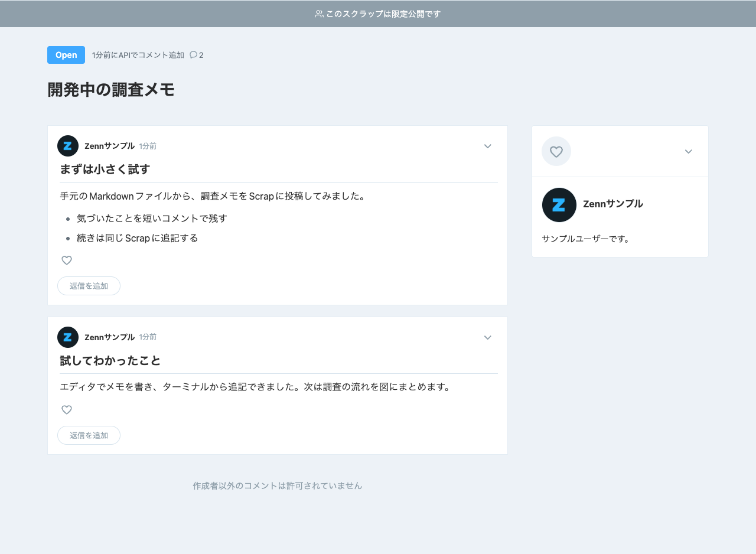
Task: Click the heading 試してわかったこと
Action: [x=110, y=361]
